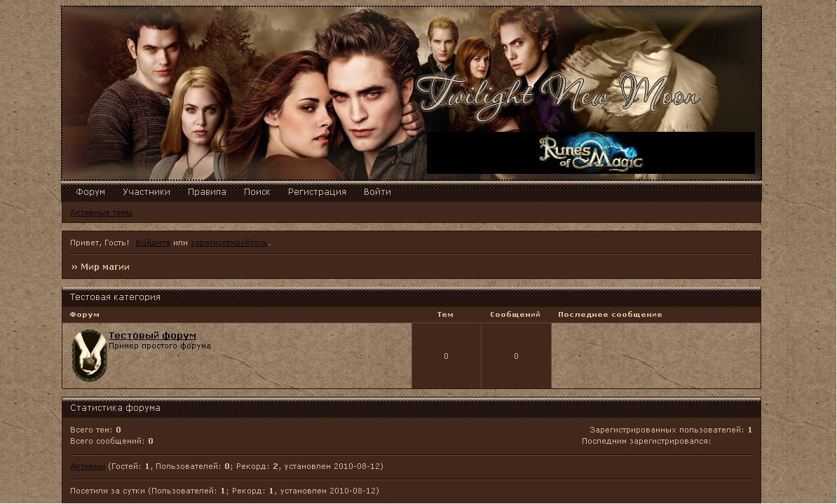Open the Активные темы link
The image size is (837, 504).
click(101, 212)
